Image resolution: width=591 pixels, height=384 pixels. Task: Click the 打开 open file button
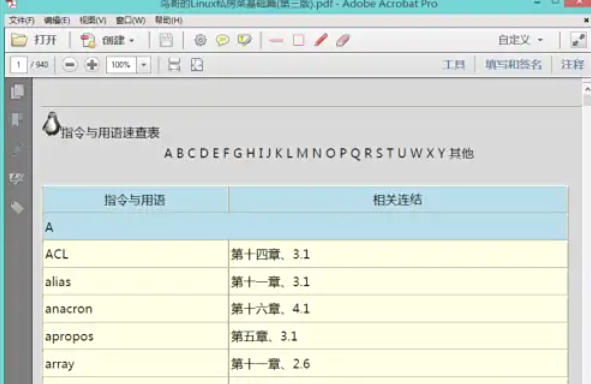[x=34, y=40]
